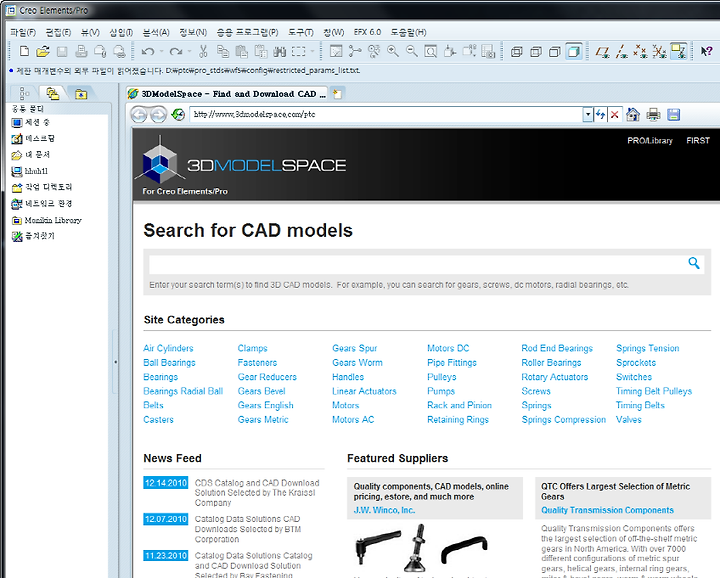Image resolution: width=720 pixels, height=578 pixels.
Task: Print the current web page
Action: [x=653, y=114]
